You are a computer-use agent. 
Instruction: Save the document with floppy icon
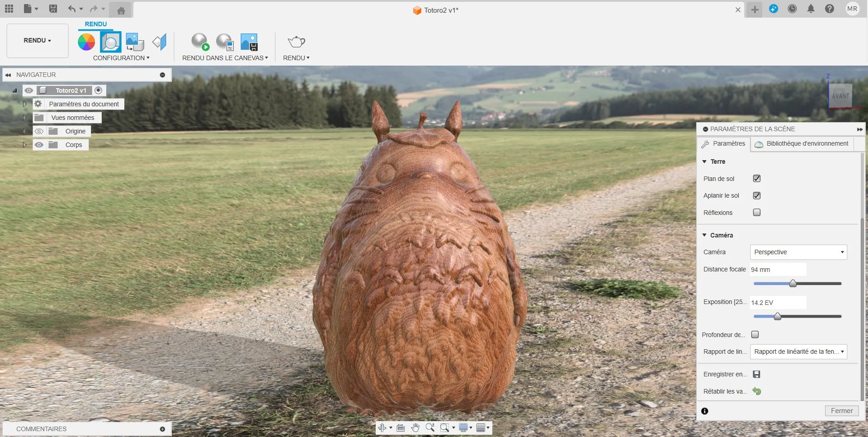tap(53, 9)
